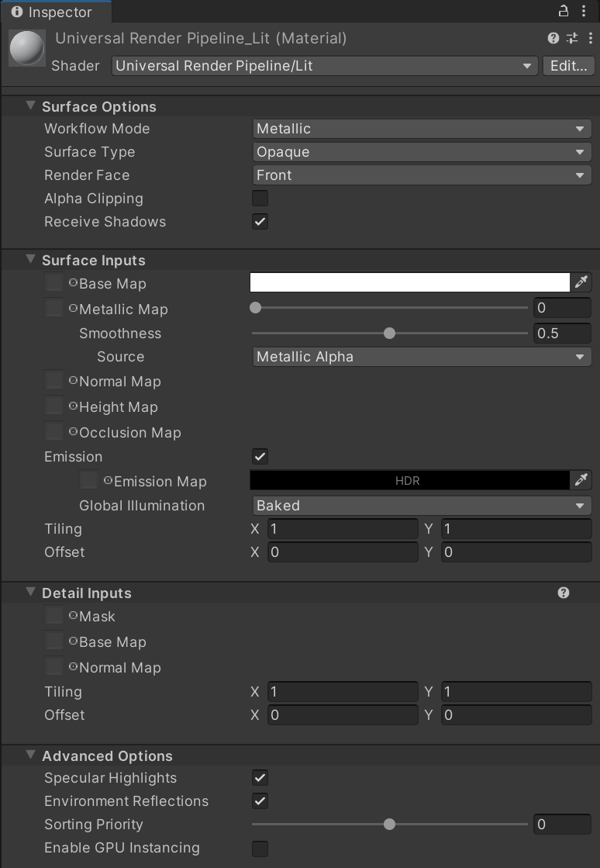
Task: Open the texture picker for Emission Map
Action: click(x=108, y=480)
